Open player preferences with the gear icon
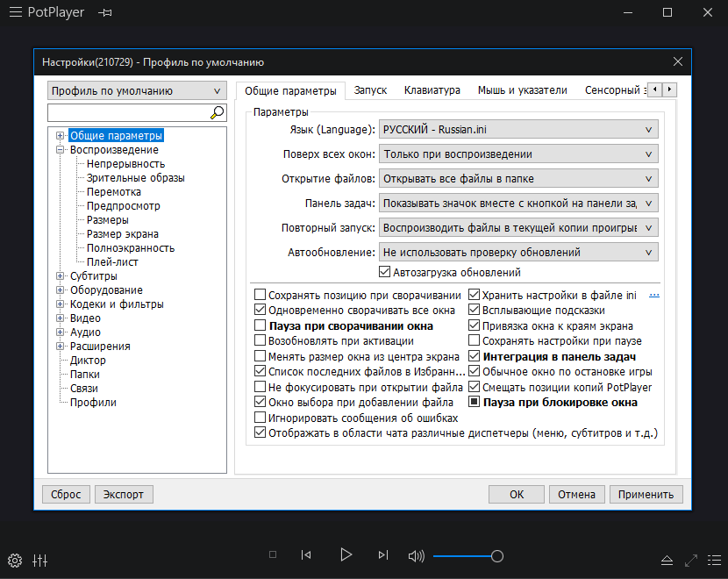The width and height of the screenshot is (728, 579). pyautogui.click(x=15, y=561)
